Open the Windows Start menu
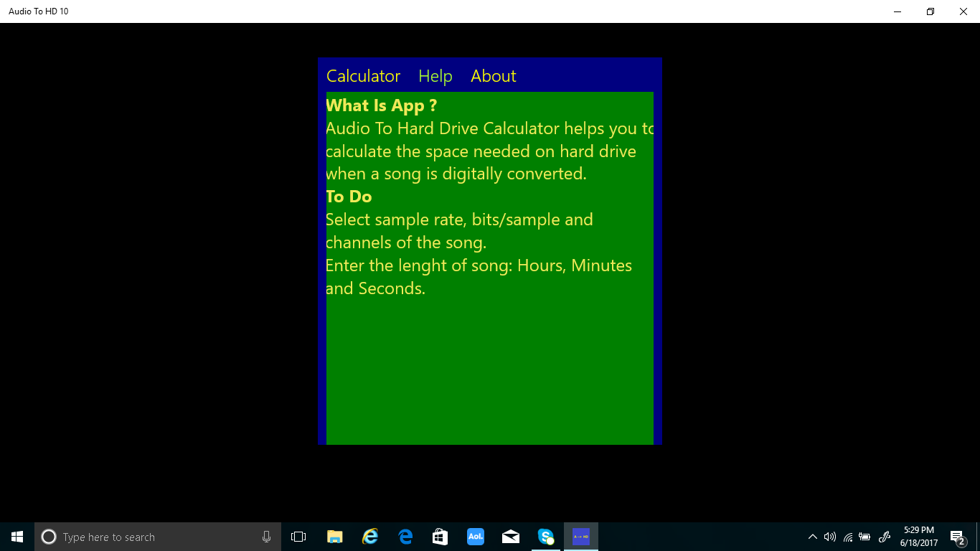980x551 pixels. click(x=17, y=537)
